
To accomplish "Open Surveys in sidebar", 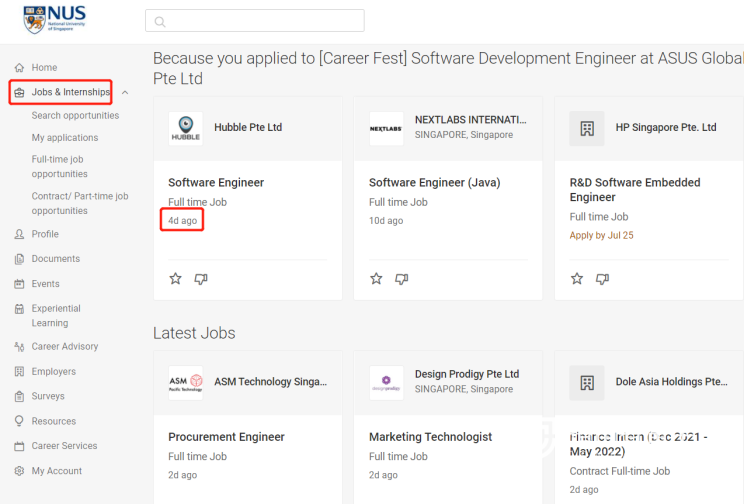I will click(48, 396).
